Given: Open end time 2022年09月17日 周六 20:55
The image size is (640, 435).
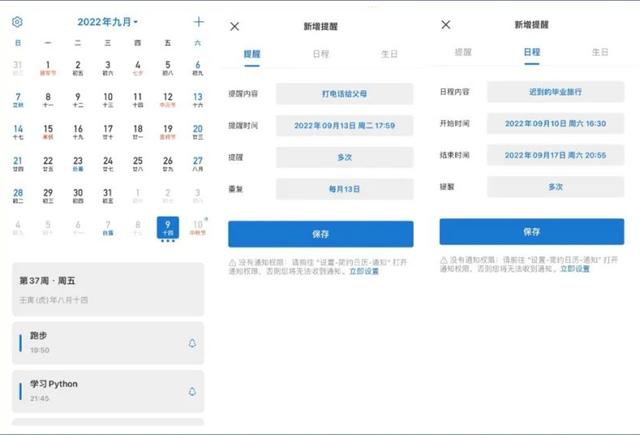Looking at the screenshot, I should 556,155.
